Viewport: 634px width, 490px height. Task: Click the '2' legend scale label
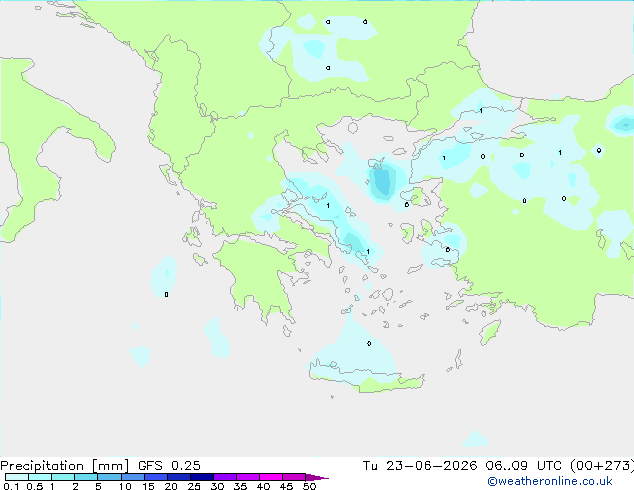(75, 486)
